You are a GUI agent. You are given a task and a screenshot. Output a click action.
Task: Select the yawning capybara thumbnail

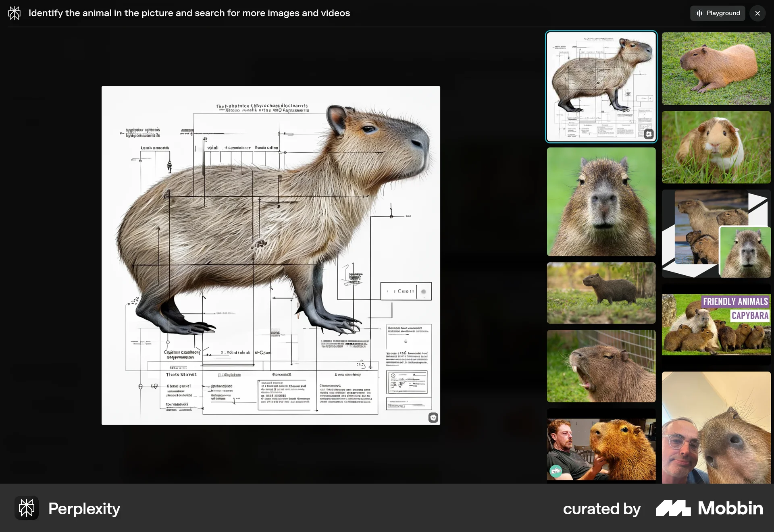(x=601, y=366)
